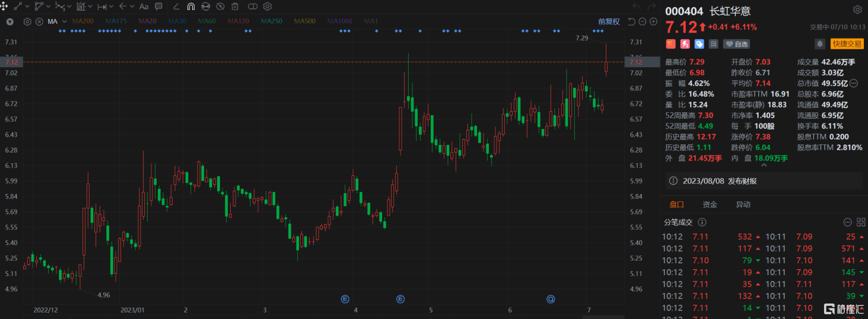Open MA indicator settings gear
This screenshot has height=319, width=868.
coord(27,21)
